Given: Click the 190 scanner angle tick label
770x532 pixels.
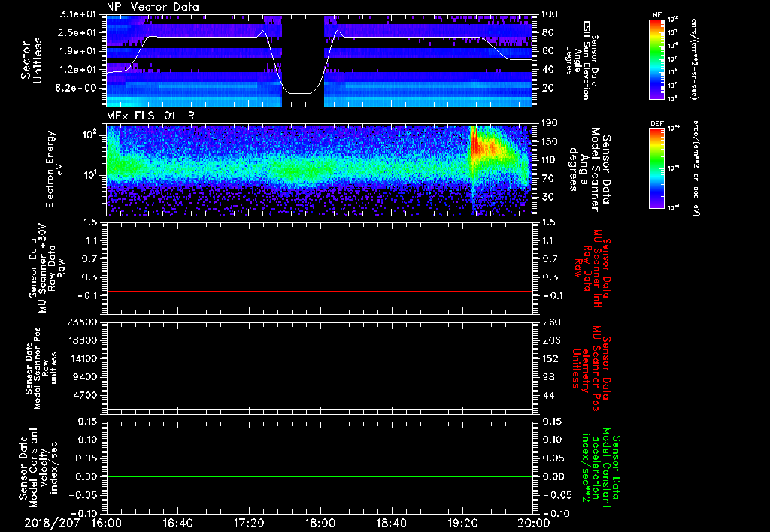Looking at the screenshot, I should pyautogui.click(x=550, y=122).
